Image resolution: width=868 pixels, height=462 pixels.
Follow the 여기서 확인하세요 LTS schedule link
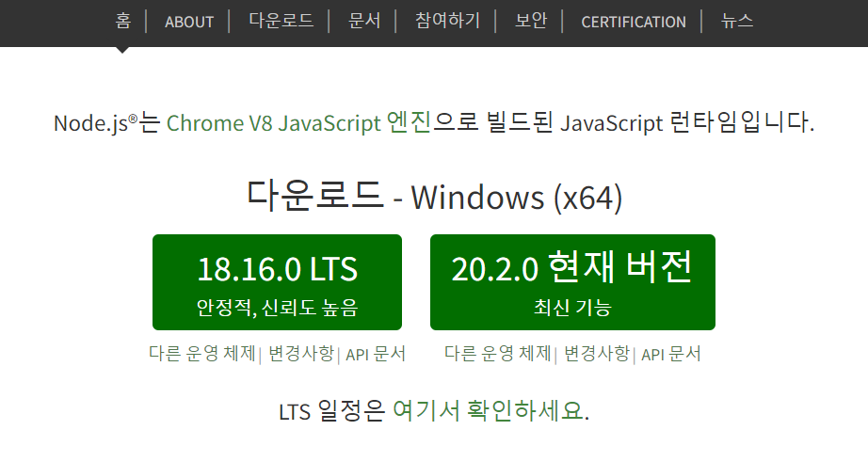tap(489, 410)
